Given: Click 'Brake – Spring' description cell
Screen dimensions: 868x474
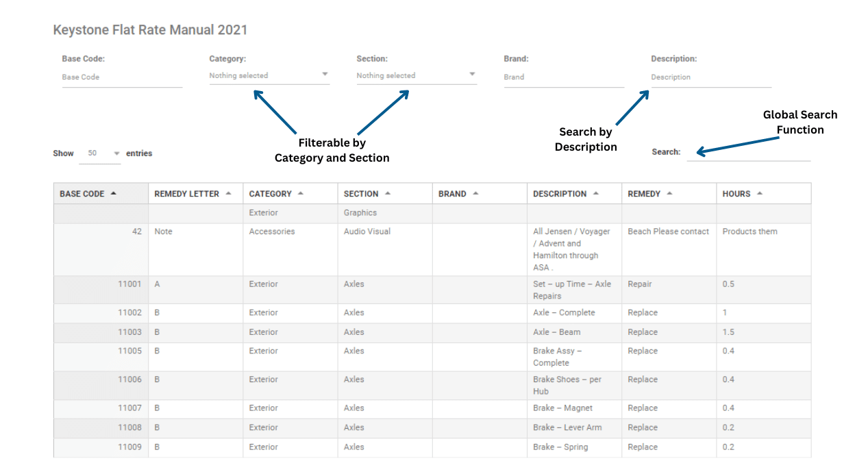Looking at the screenshot, I should coord(574,447).
